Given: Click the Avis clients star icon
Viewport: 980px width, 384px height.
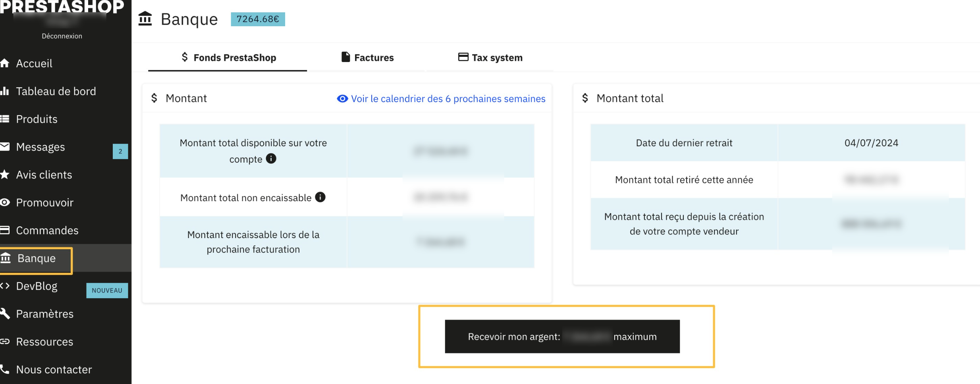Looking at the screenshot, I should point(4,175).
